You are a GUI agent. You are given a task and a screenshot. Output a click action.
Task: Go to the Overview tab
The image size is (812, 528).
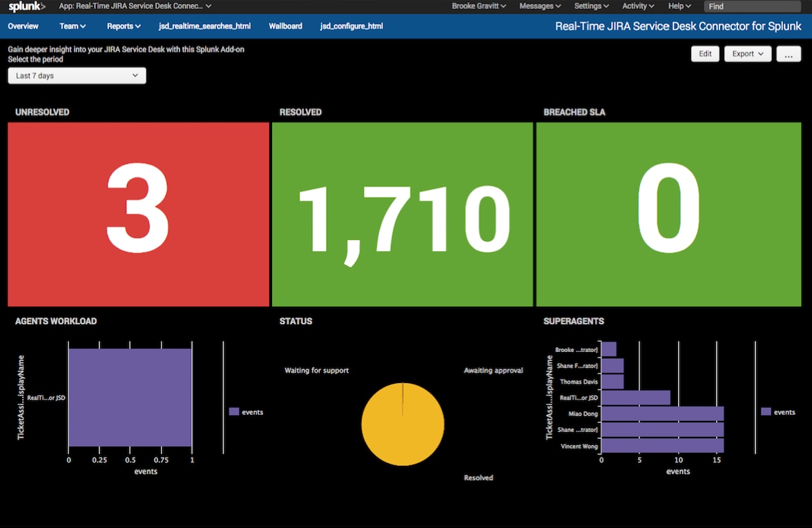[x=23, y=26]
